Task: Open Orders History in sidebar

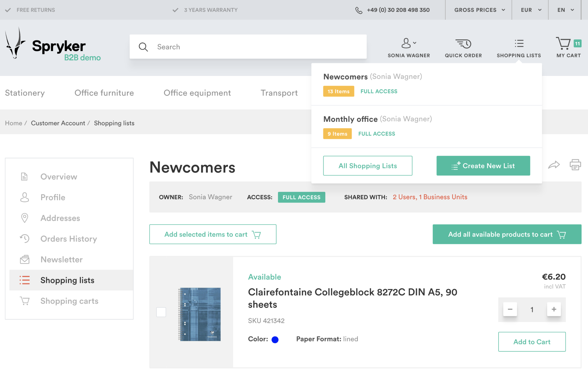Action: tap(69, 239)
